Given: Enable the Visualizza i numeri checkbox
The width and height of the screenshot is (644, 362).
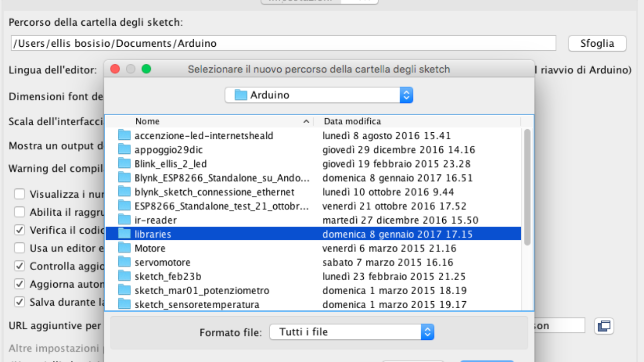Looking at the screenshot, I should click(20, 194).
